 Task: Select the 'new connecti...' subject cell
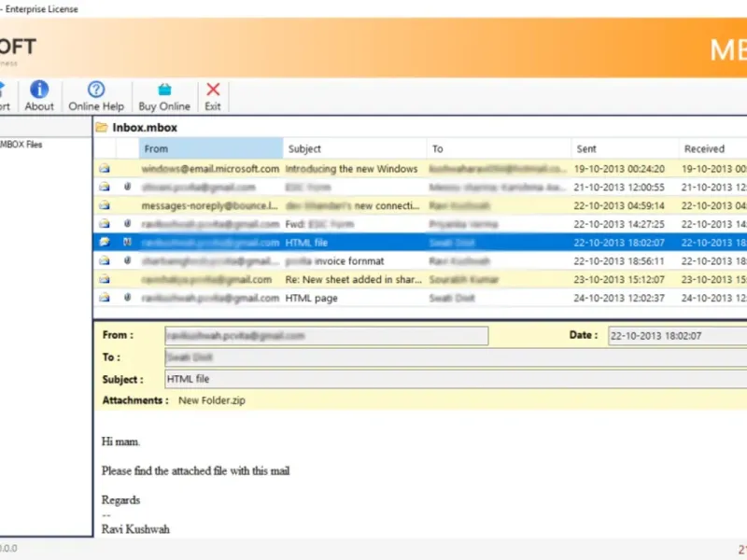point(353,205)
